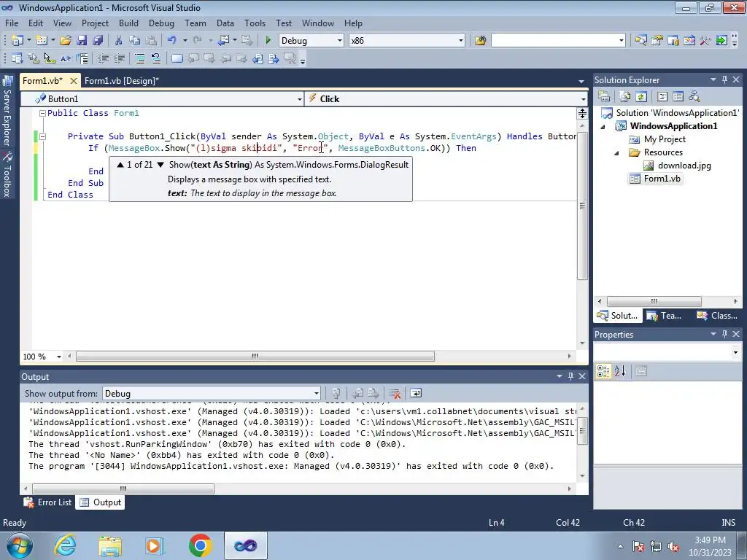Click Decrease Indent icon
747x560 pixels.
pyautogui.click(x=103, y=58)
